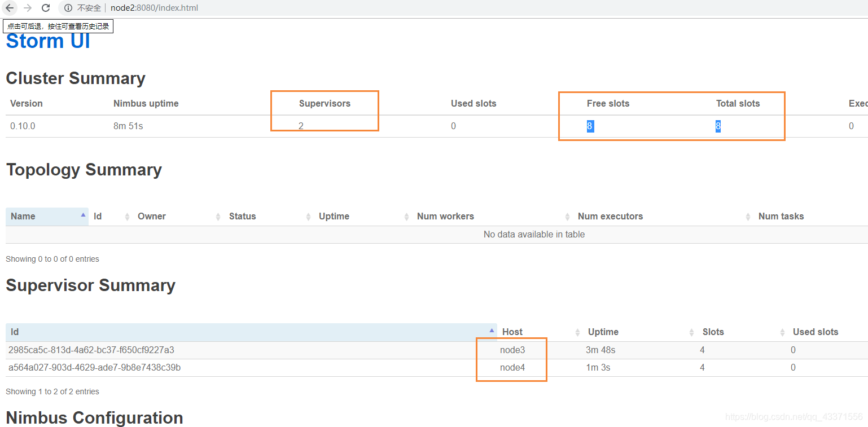Click the Nimbus Configuration heading
Image resolution: width=868 pixels, height=427 pixels.
pos(94,418)
